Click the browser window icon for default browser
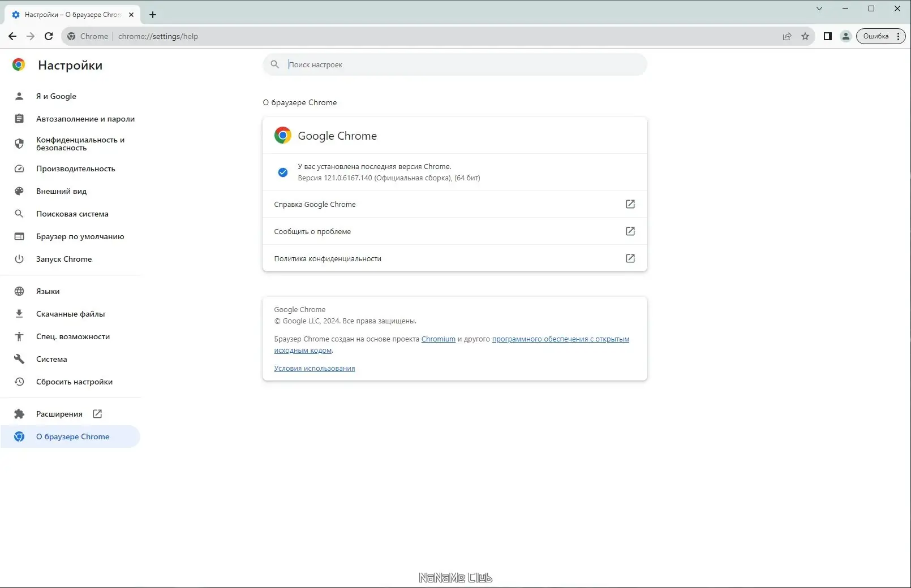The height and width of the screenshot is (588, 911). point(19,236)
